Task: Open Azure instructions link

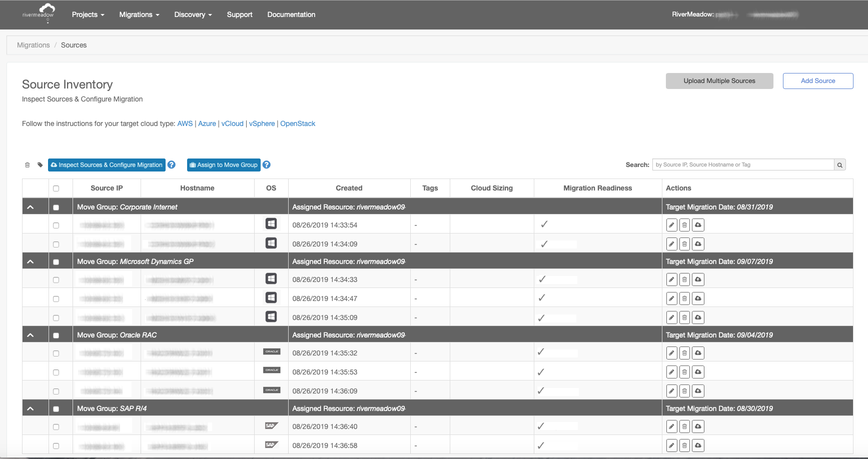Action: [x=207, y=123]
